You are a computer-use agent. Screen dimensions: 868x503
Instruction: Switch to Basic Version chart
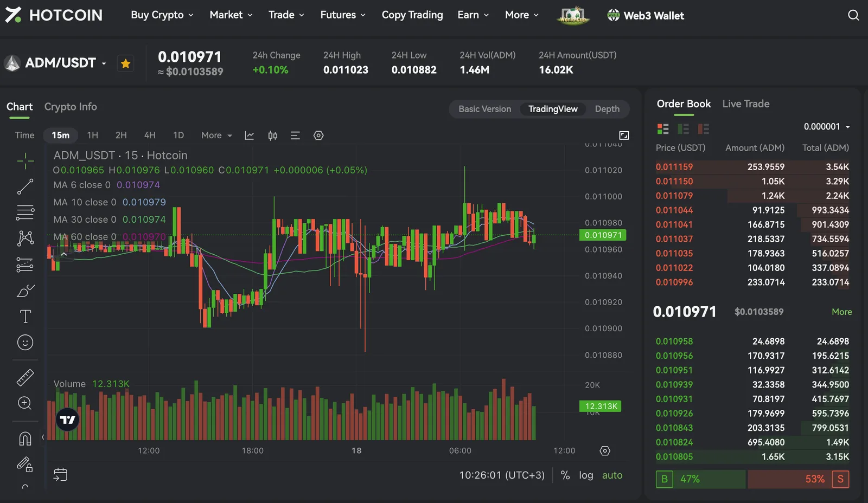485,109
